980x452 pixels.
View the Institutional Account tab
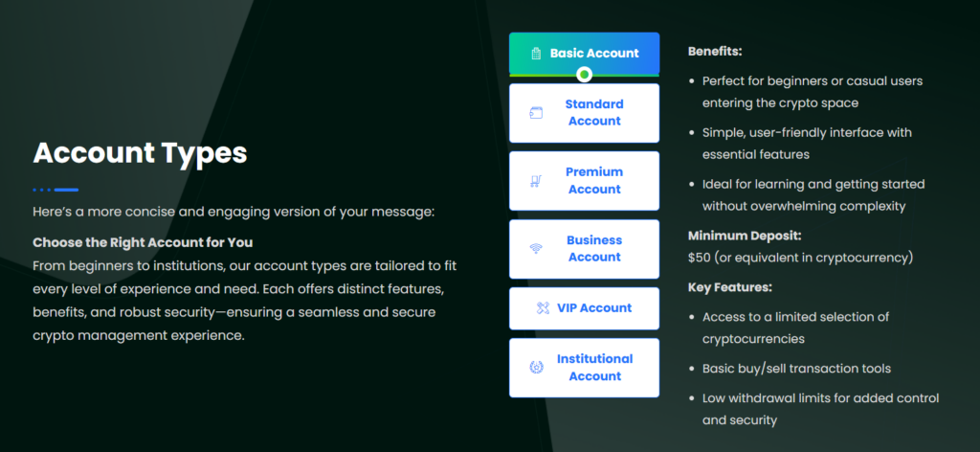click(x=593, y=368)
